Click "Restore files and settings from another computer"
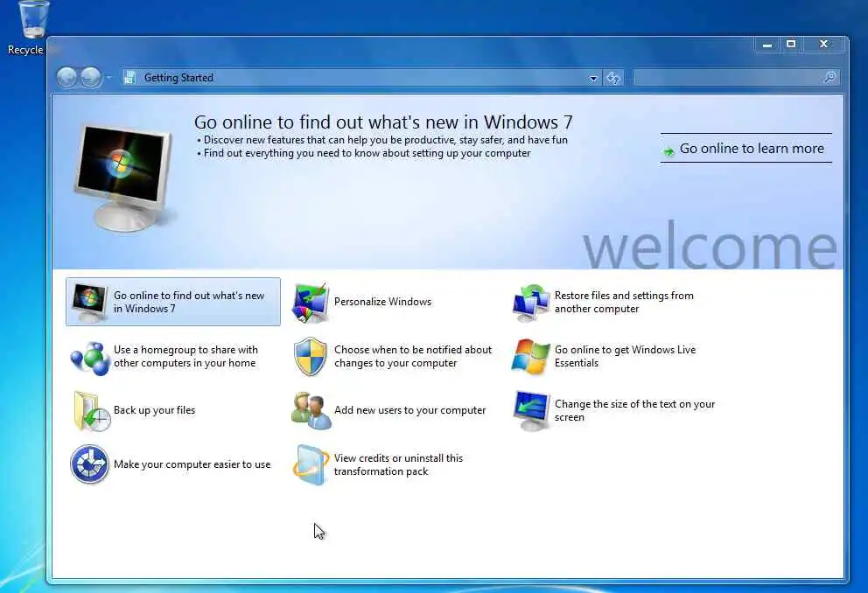 pyautogui.click(x=624, y=302)
